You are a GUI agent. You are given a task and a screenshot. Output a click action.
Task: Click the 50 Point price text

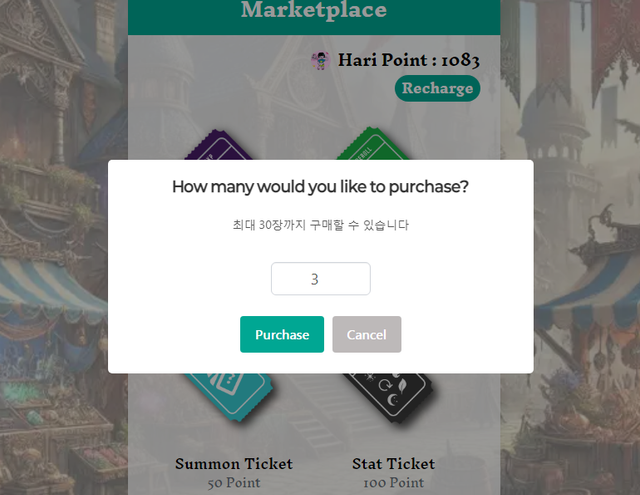tap(234, 483)
